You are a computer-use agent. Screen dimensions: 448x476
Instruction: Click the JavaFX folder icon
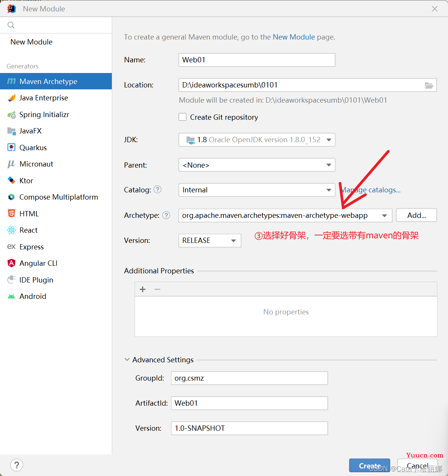click(11, 131)
